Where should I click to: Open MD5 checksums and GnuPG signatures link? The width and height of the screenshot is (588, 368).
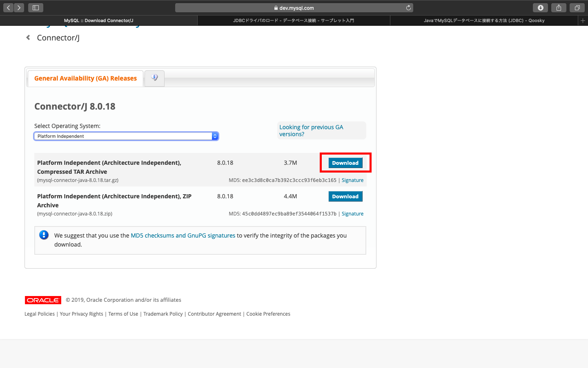coord(183,236)
